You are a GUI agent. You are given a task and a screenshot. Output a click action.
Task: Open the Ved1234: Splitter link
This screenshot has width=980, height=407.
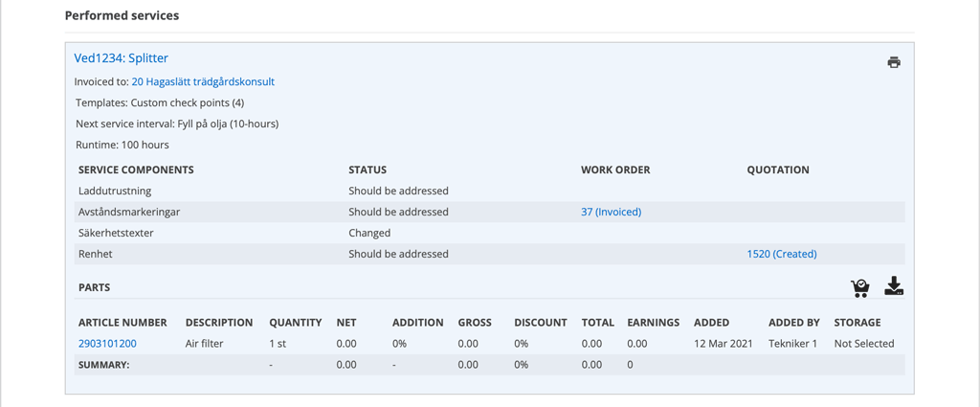click(122, 58)
